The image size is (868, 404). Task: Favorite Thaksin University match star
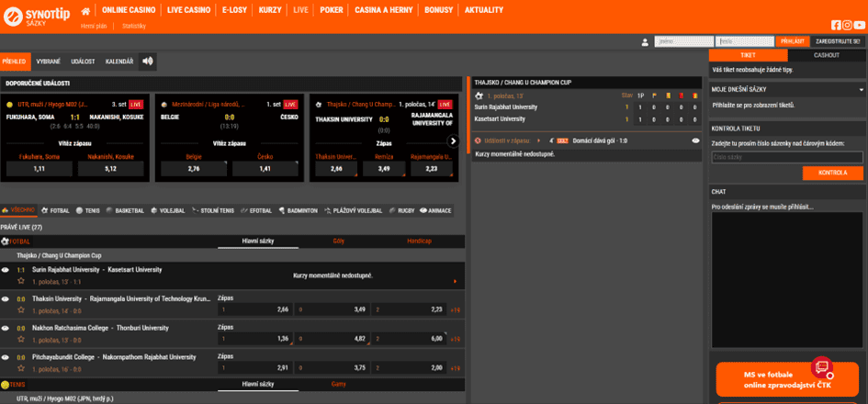[x=21, y=310]
